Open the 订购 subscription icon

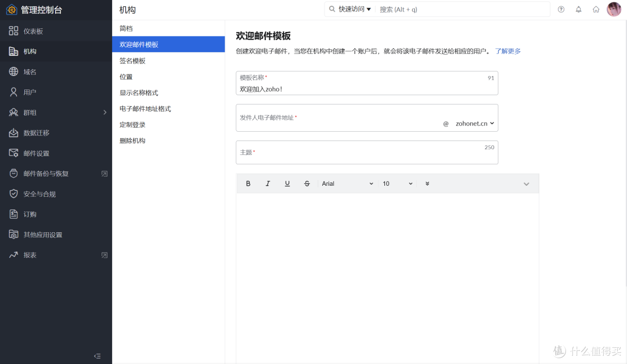point(13,214)
